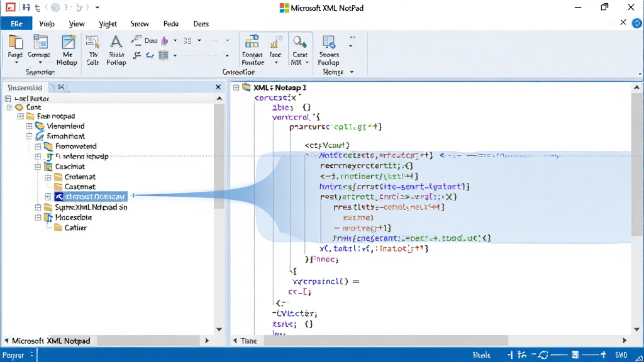Click the chart icon labeled Tace
This screenshot has height=362, width=644.
275,42
